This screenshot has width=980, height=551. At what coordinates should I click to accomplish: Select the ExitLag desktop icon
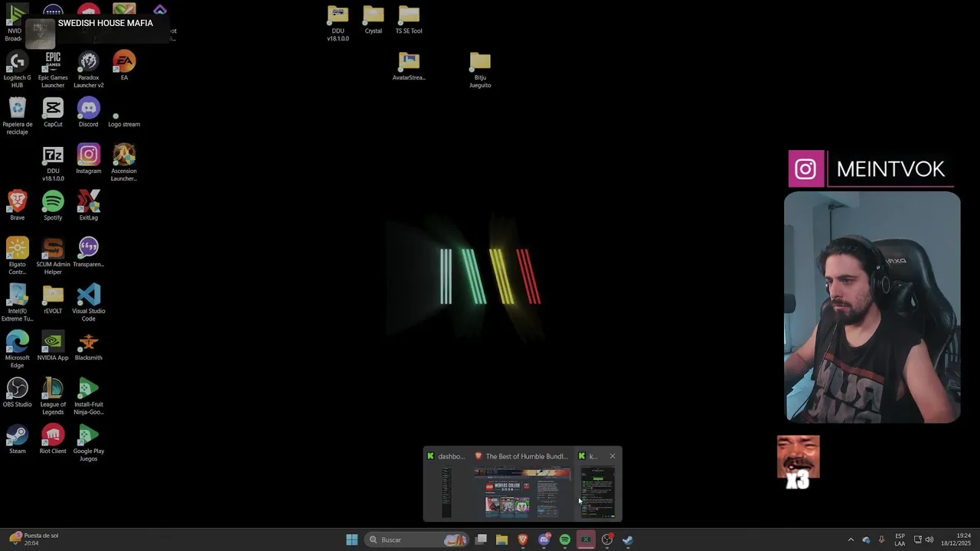click(88, 206)
